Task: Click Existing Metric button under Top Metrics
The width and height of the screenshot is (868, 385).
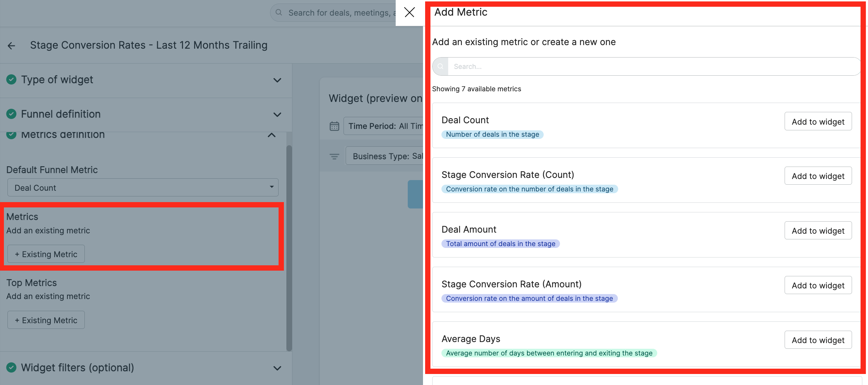Action: [46, 320]
